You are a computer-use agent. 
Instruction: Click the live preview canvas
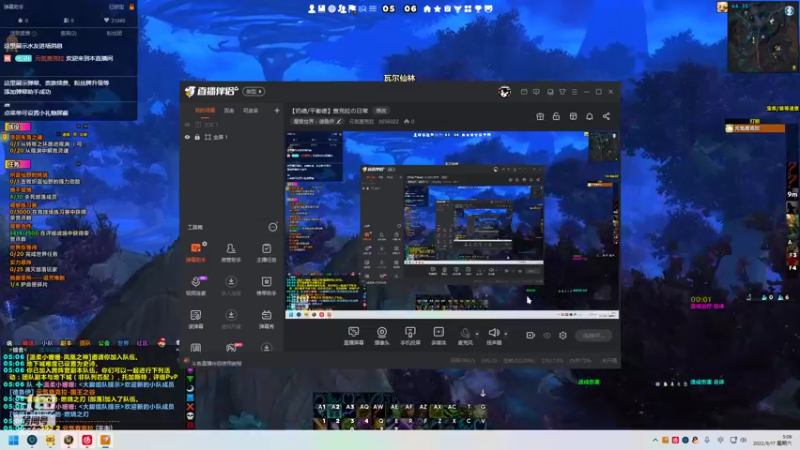pos(452,225)
